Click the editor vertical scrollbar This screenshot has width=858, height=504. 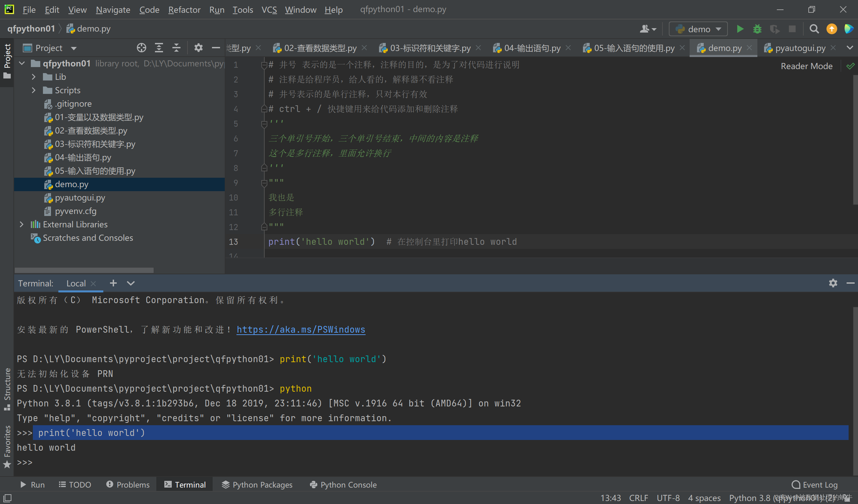click(x=855, y=139)
